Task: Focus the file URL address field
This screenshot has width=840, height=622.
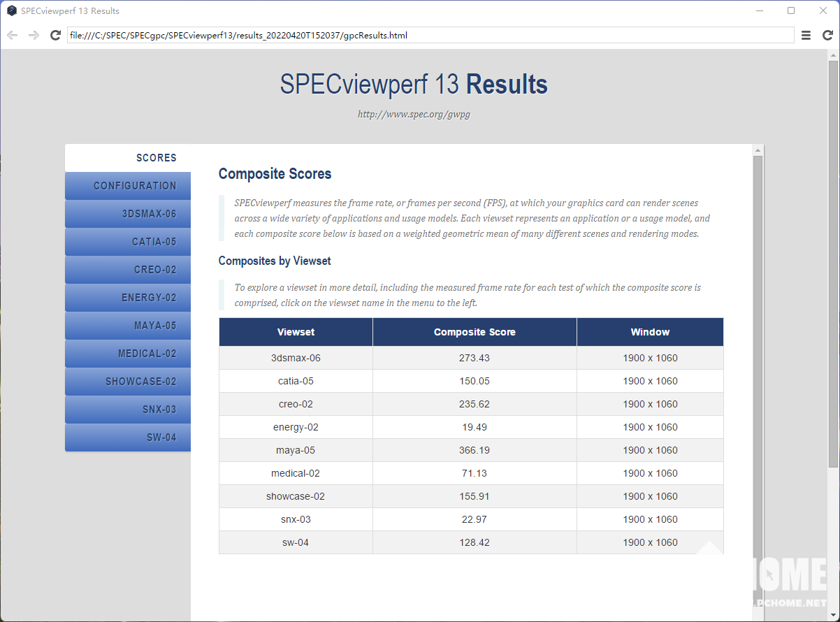Action: coord(430,35)
